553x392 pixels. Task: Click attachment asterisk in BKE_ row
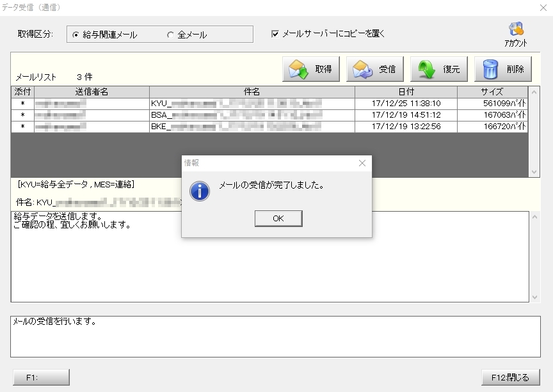pos(22,127)
